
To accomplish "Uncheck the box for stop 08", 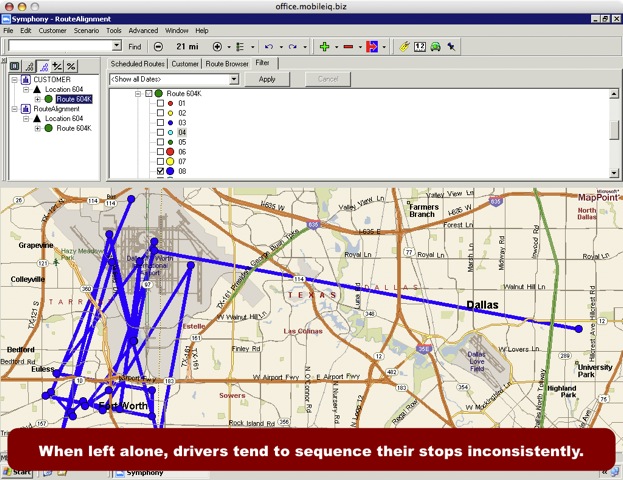I will click(160, 172).
